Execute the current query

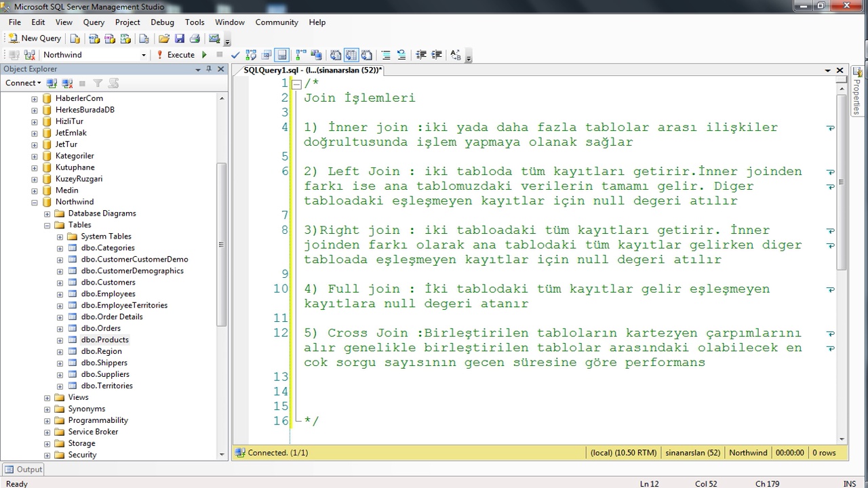tap(176, 55)
